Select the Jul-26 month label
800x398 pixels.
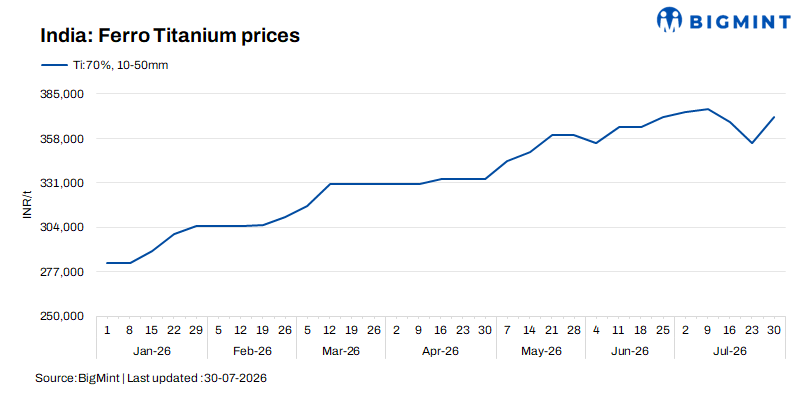point(730,351)
